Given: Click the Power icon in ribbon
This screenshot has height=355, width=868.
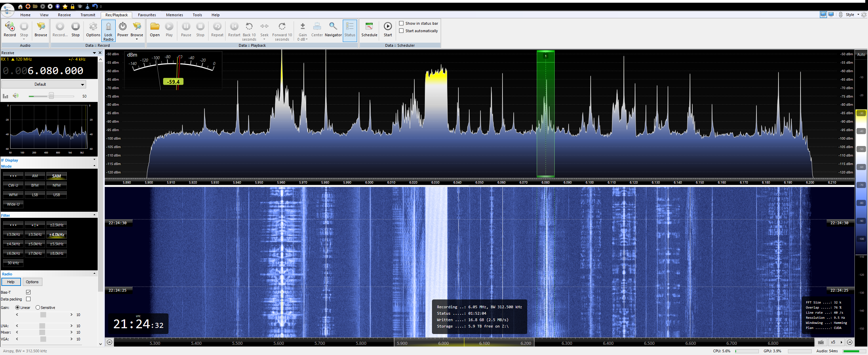Looking at the screenshot, I should coord(123,26).
